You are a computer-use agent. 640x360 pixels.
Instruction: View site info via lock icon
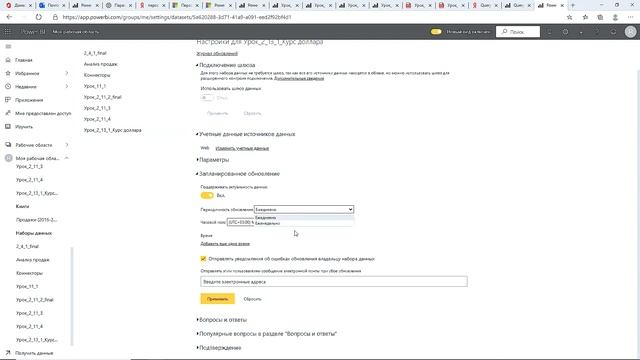(x=55, y=17)
